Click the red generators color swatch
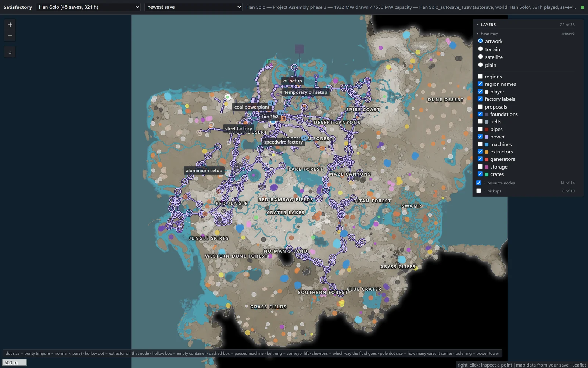The image size is (588, 368). (x=487, y=159)
